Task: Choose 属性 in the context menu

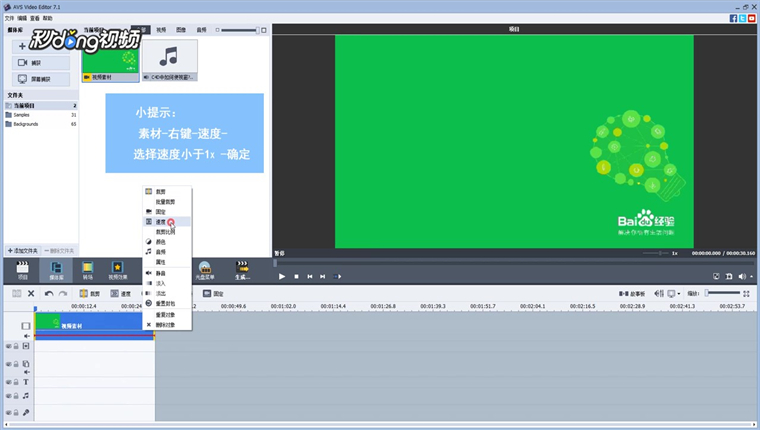Action: [167, 262]
